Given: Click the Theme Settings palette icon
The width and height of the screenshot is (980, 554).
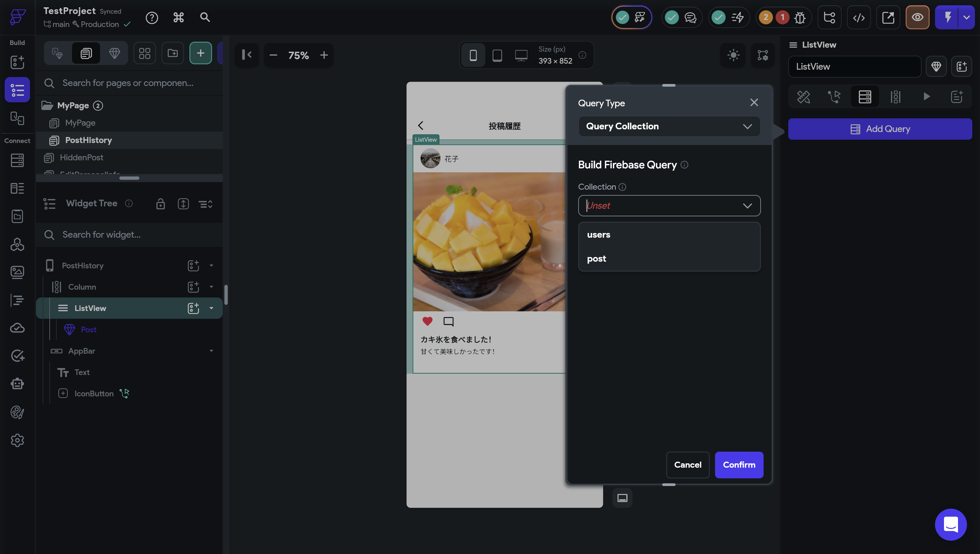Looking at the screenshot, I should pyautogui.click(x=17, y=412).
